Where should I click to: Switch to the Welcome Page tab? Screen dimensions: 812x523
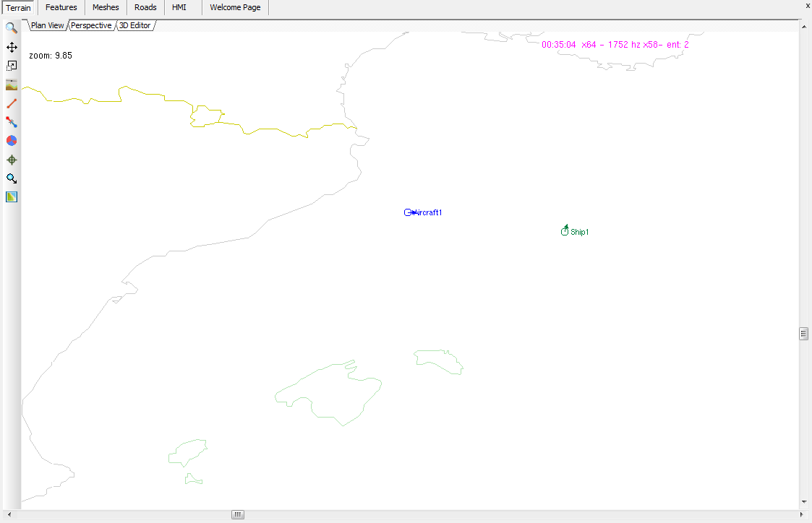pos(235,8)
